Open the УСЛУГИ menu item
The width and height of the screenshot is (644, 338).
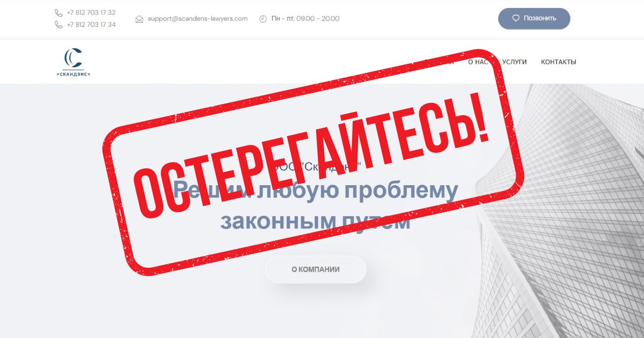[515, 62]
